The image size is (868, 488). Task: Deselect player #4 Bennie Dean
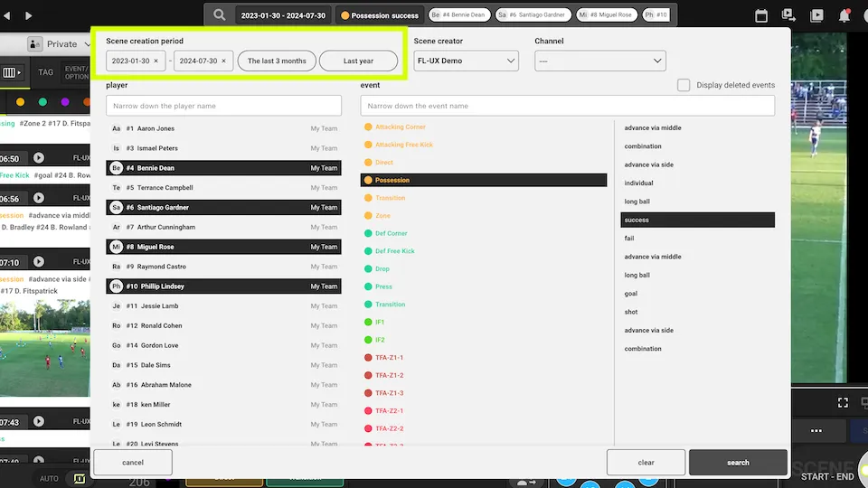tap(223, 168)
